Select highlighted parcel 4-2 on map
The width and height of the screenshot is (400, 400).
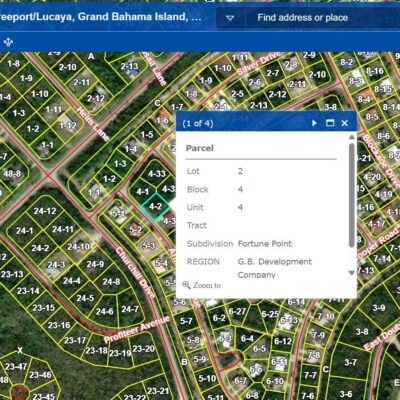click(x=156, y=207)
